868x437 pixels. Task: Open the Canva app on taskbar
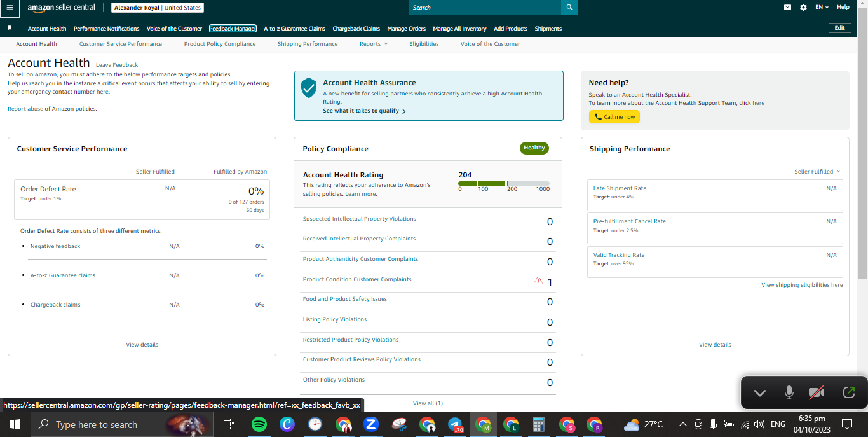click(x=287, y=424)
